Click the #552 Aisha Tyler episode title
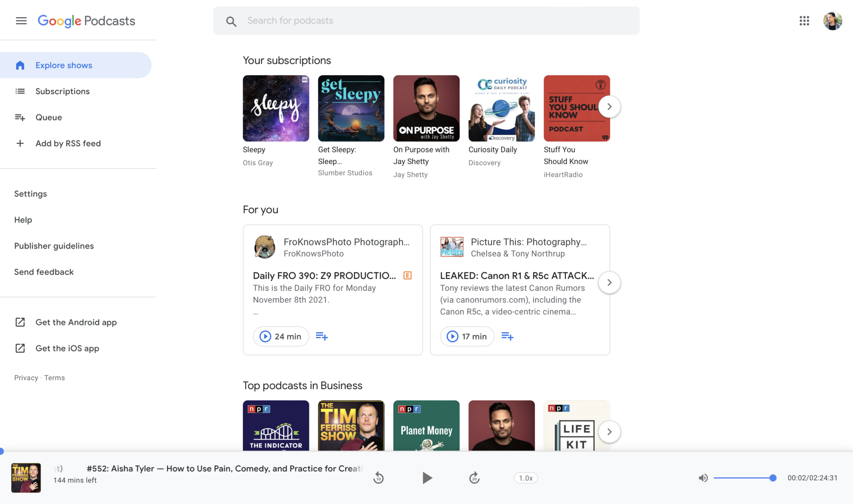This screenshot has height=504, width=853. tap(224, 469)
